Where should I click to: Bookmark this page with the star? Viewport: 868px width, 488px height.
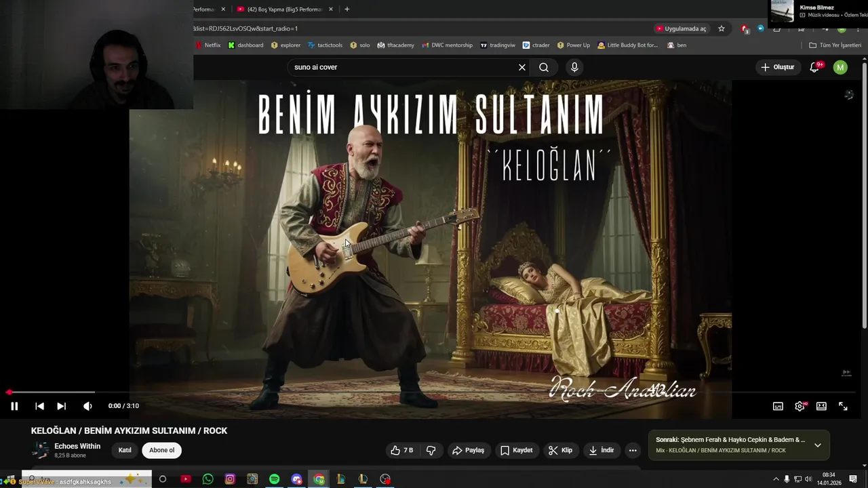tap(722, 28)
